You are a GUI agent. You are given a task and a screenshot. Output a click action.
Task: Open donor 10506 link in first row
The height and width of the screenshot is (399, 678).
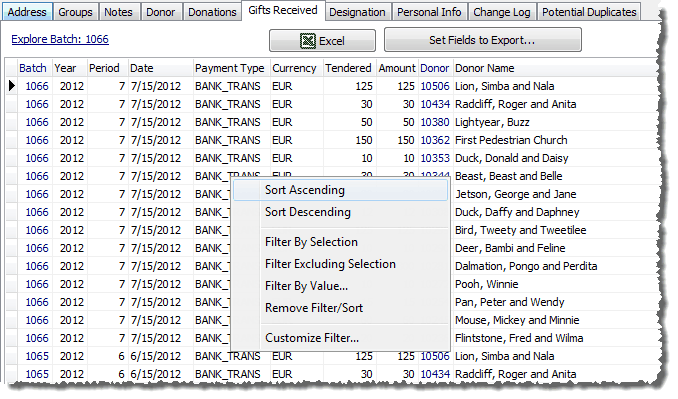point(435,86)
